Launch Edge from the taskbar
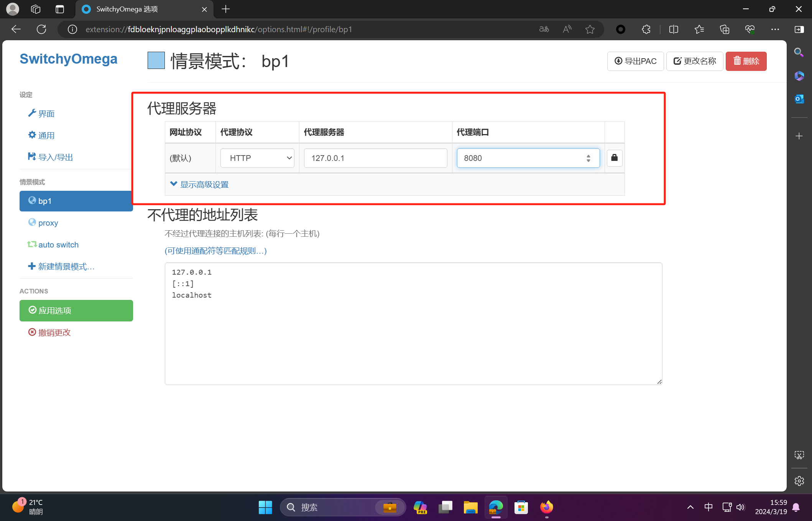 [495, 507]
